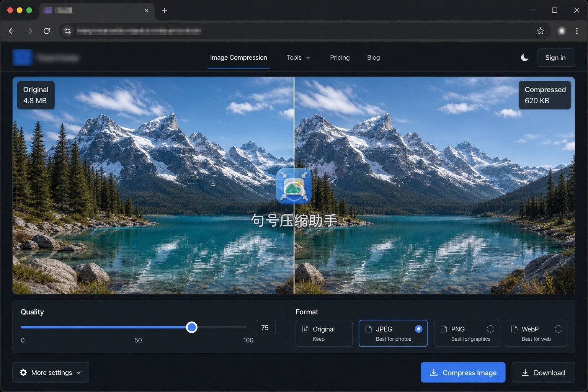Switch to the Image Compression tab
Screen dimensions: 588x392
click(x=238, y=57)
